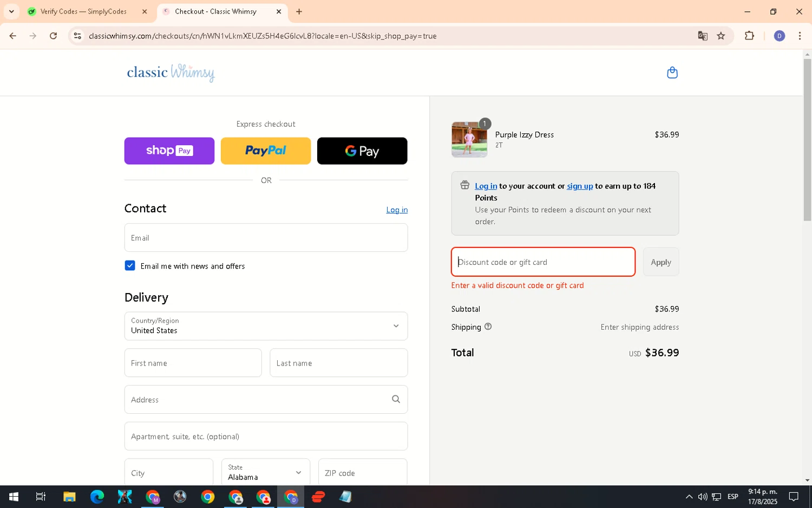Open the Chrome profile avatar D
812x508 pixels.
(x=779, y=36)
